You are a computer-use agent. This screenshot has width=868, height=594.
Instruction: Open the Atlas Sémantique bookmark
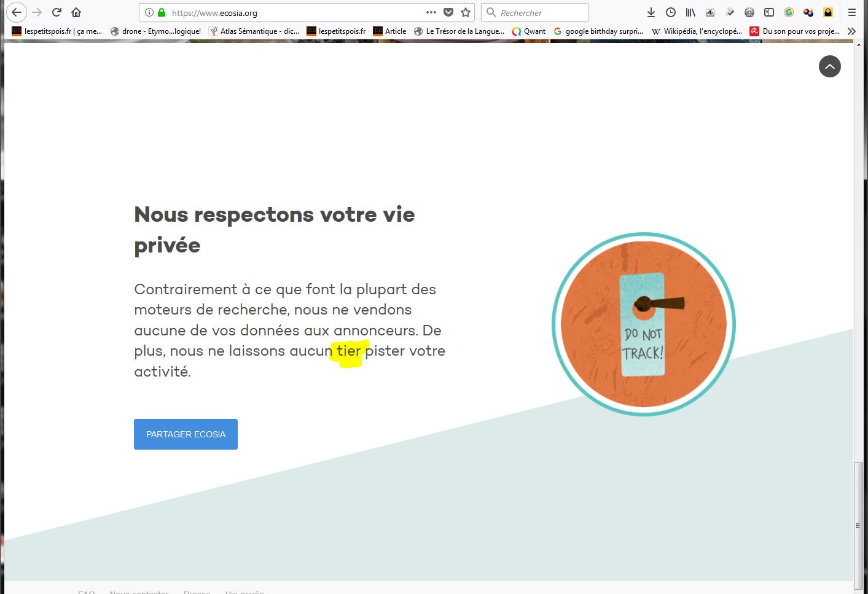tap(254, 31)
